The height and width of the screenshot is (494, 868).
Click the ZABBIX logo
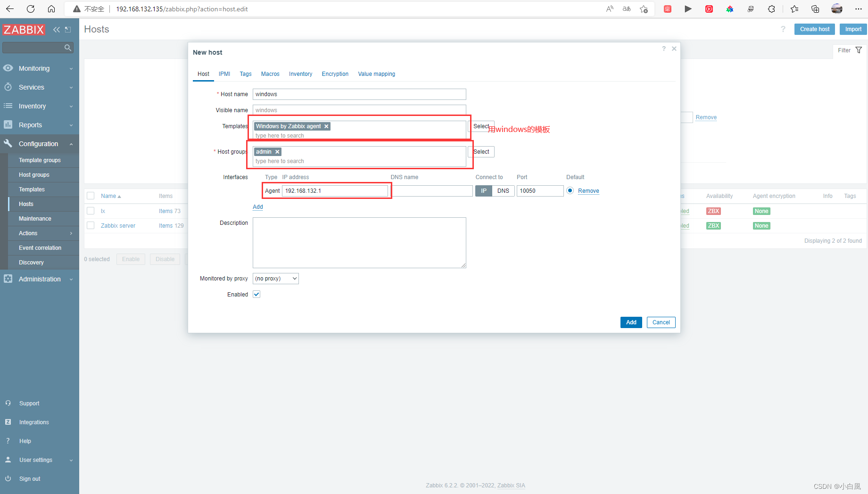coord(24,30)
